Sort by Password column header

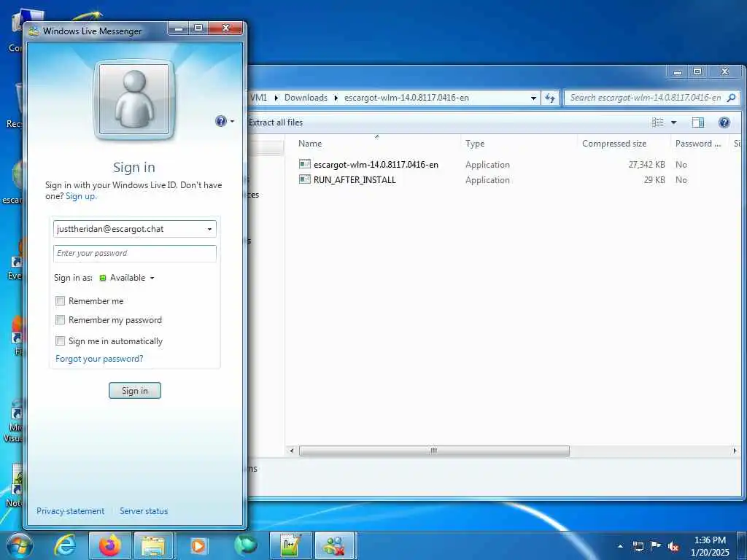(698, 144)
